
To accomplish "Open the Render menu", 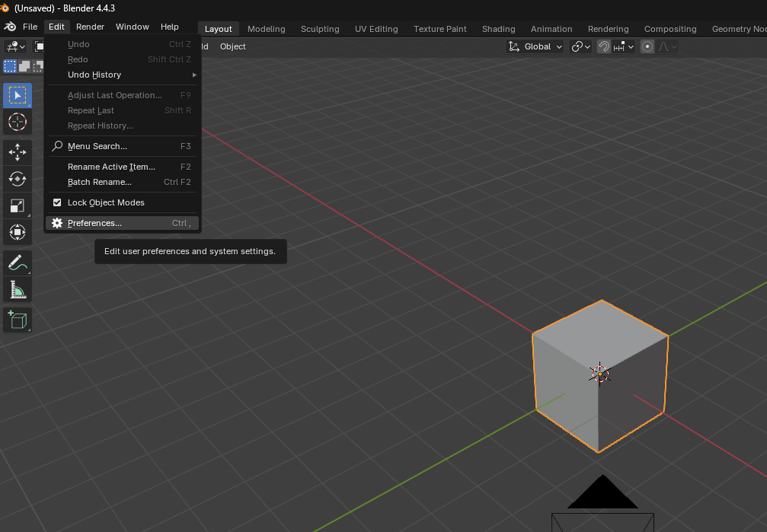I will click(x=90, y=26).
